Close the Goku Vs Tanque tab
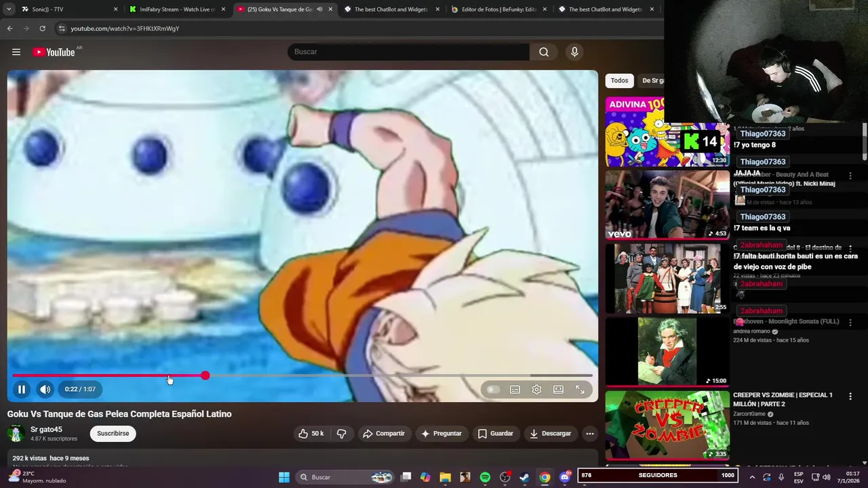The height and width of the screenshot is (488, 868). pos(330,9)
